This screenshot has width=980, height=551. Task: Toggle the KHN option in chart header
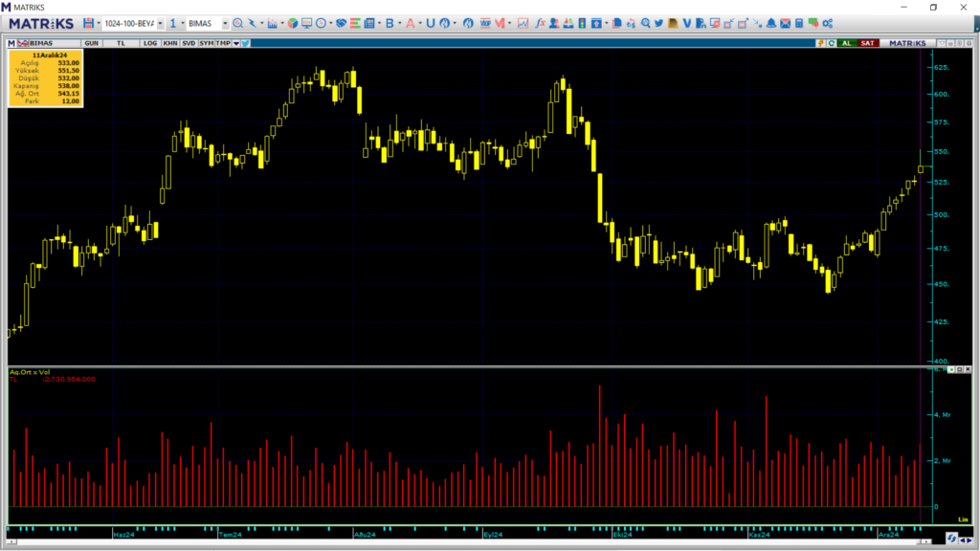(169, 43)
